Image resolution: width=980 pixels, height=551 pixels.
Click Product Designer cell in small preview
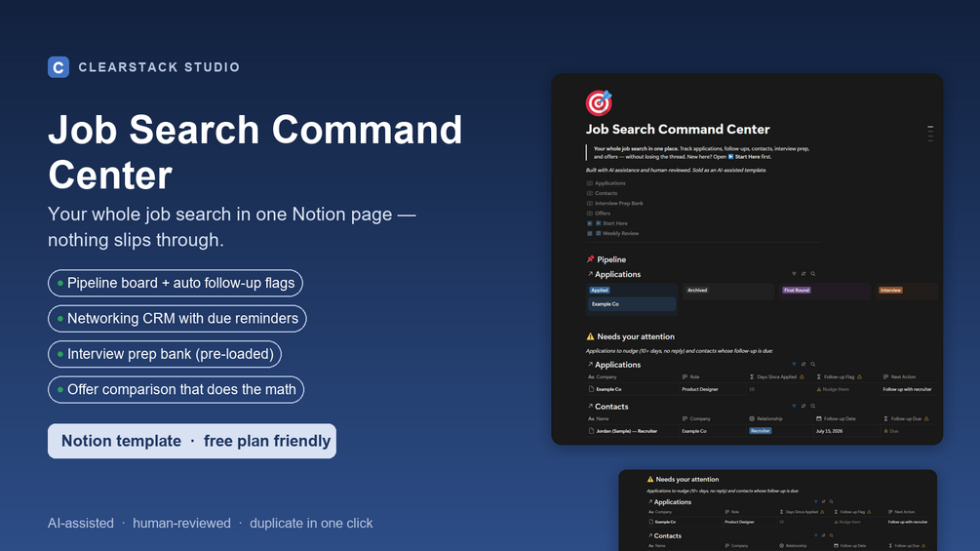coord(739,522)
